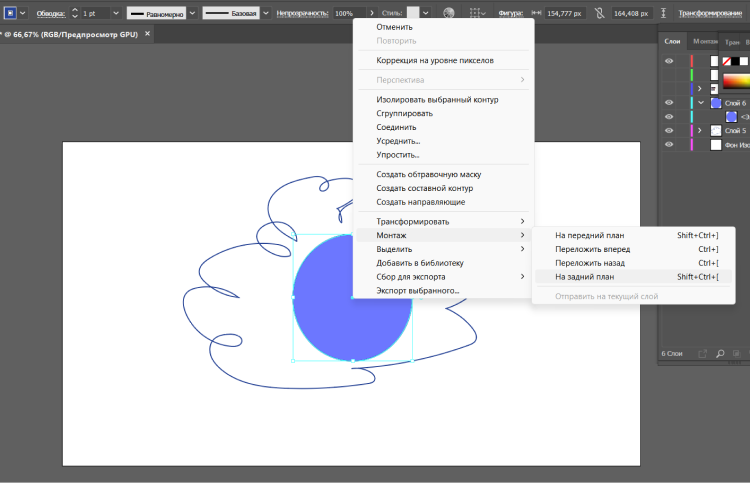Show the green-marked hidden layer
This screenshot has width=750, height=483.
[x=669, y=75]
